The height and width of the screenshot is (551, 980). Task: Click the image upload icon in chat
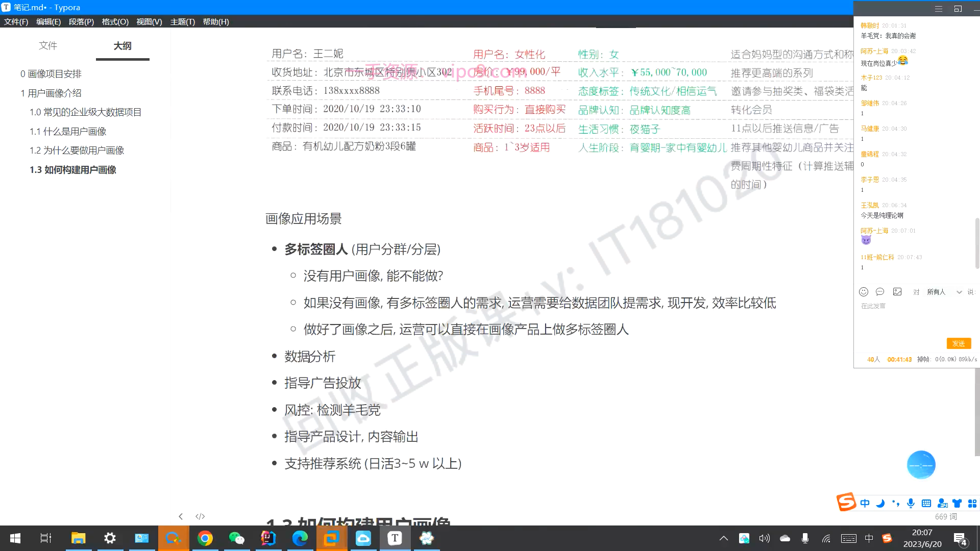click(x=897, y=292)
